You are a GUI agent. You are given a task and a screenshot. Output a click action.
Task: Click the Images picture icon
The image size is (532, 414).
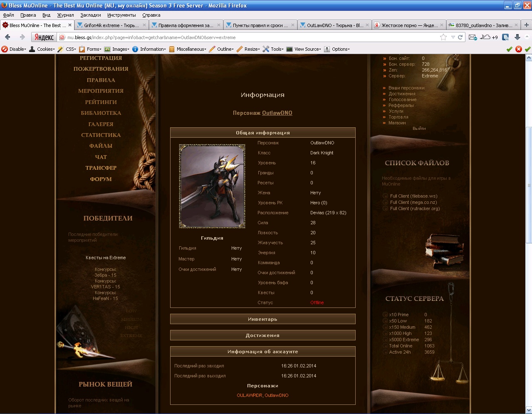(x=107, y=49)
